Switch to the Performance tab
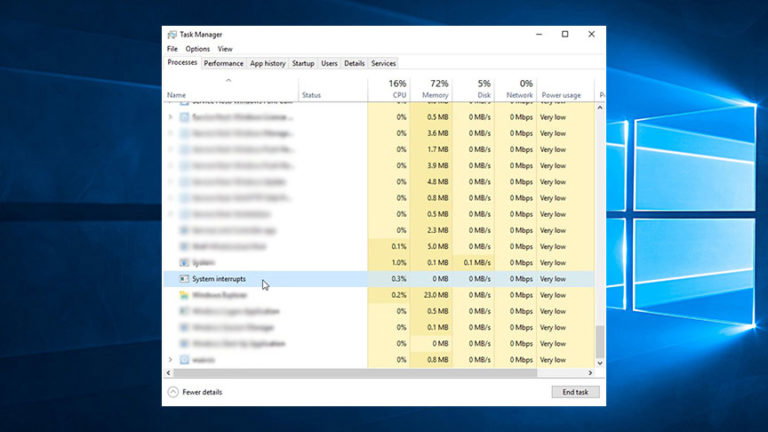This screenshot has height=432, width=768. pos(223,63)
